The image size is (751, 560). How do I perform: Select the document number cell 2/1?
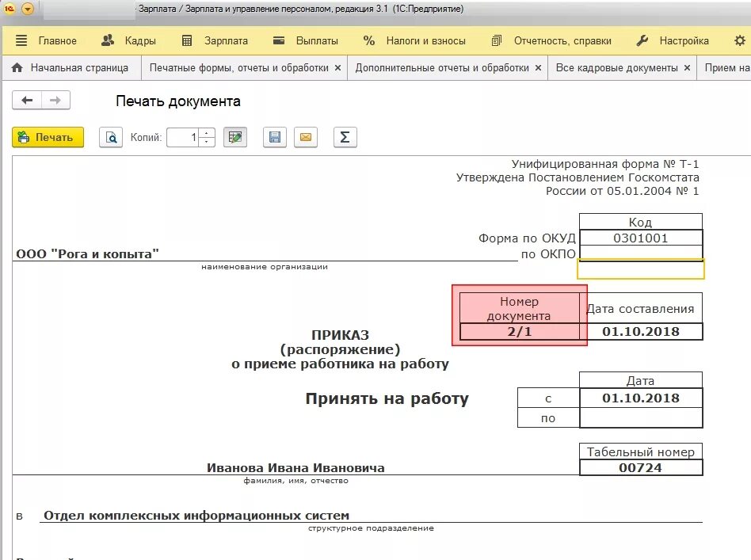[520, 332]
